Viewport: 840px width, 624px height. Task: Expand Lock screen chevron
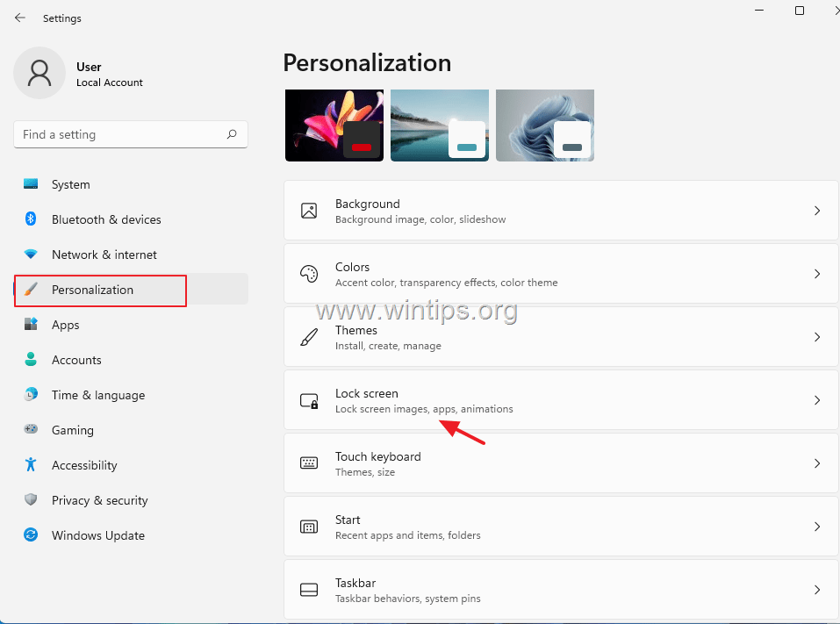(817, 400)
